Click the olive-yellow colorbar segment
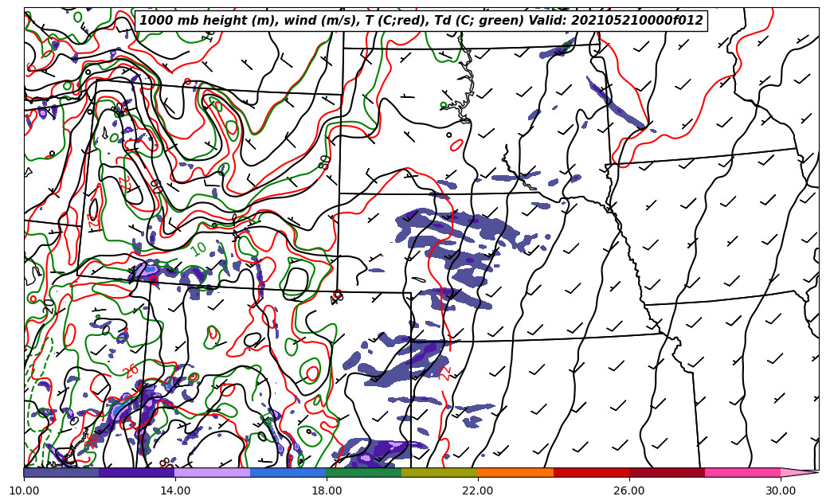Image resolution: width=826 pixels, height=504 pixels. (x=440, y=472)
